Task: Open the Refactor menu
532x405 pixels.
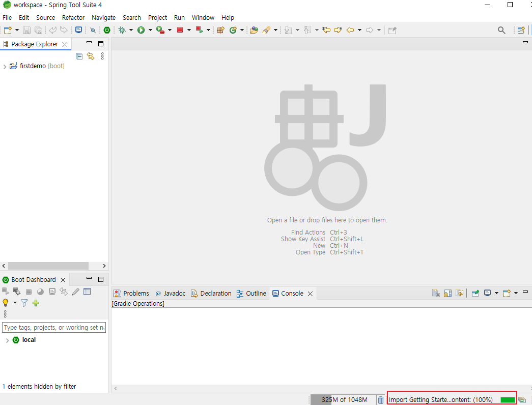Action: [x=73, y=18]
